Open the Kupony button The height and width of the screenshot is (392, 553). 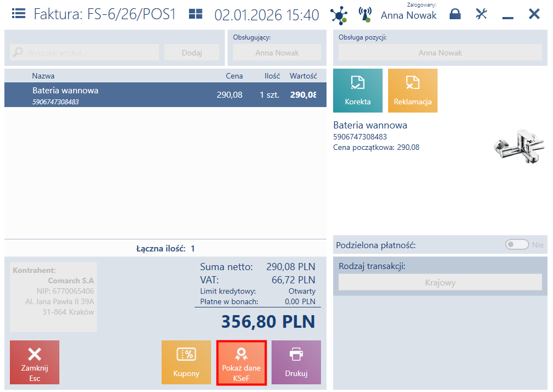click(186, 362)
